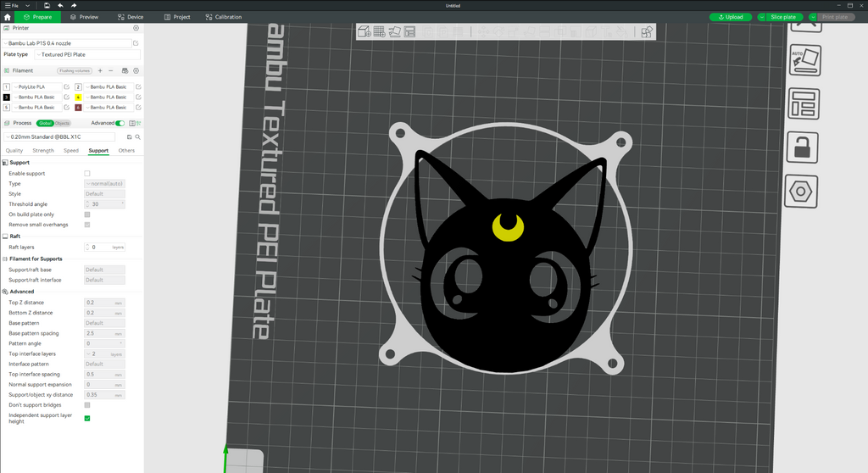This screenshot has height=473, width=868.
Task: Arrange all objects from the top toolbar
Action: tap(409, 31)
